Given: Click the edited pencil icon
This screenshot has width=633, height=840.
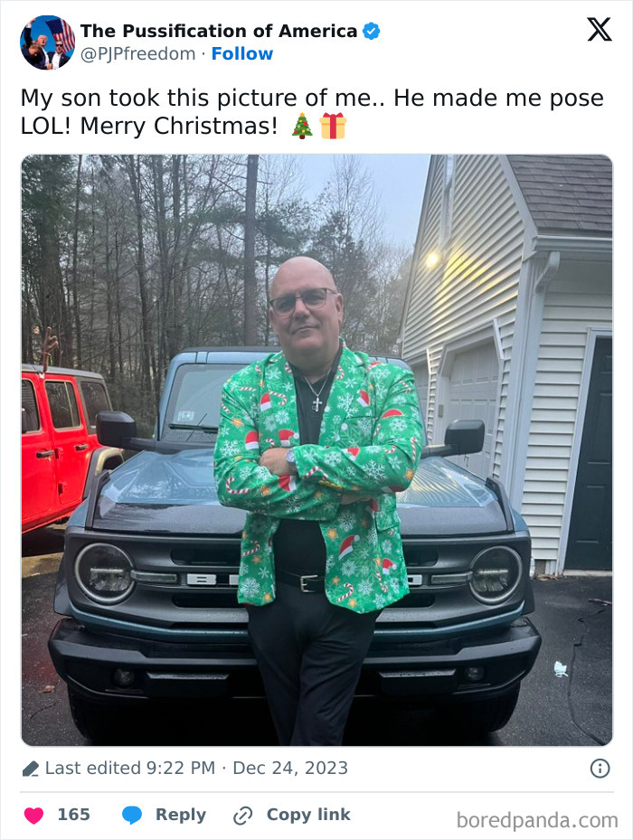Looking at the screenshot, I should point(31,769).
